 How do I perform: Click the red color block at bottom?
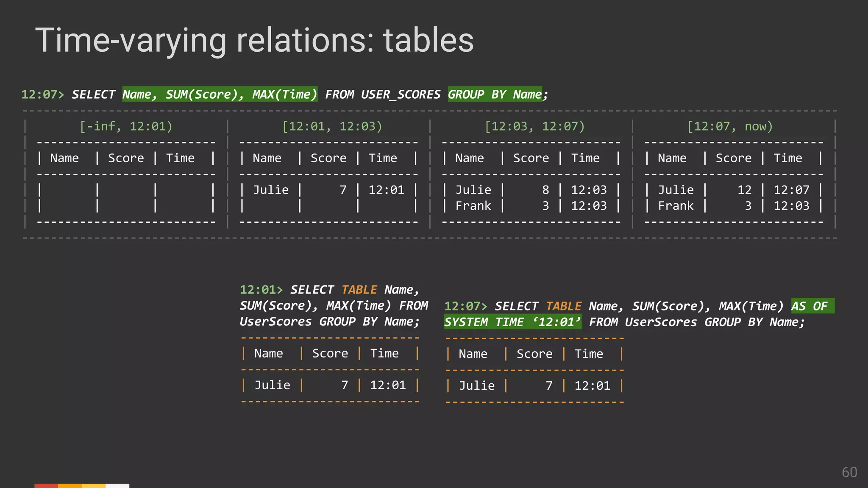click(46, 485)
